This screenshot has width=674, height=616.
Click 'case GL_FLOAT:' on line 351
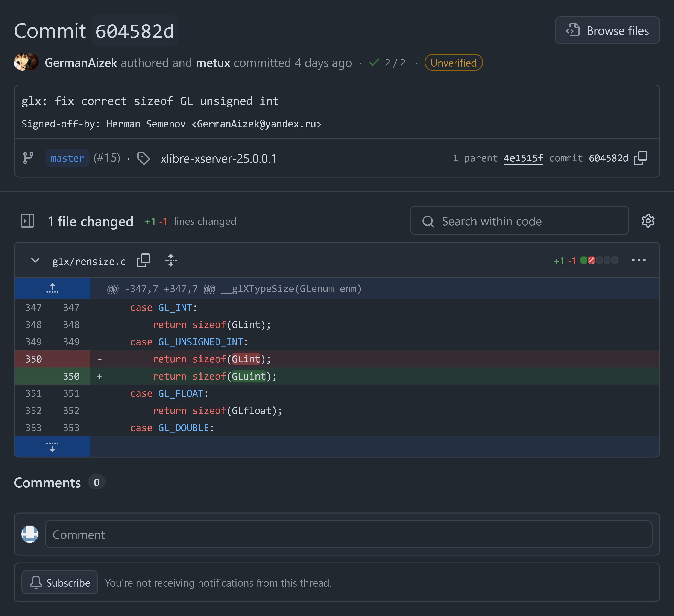tap(169, 393)
